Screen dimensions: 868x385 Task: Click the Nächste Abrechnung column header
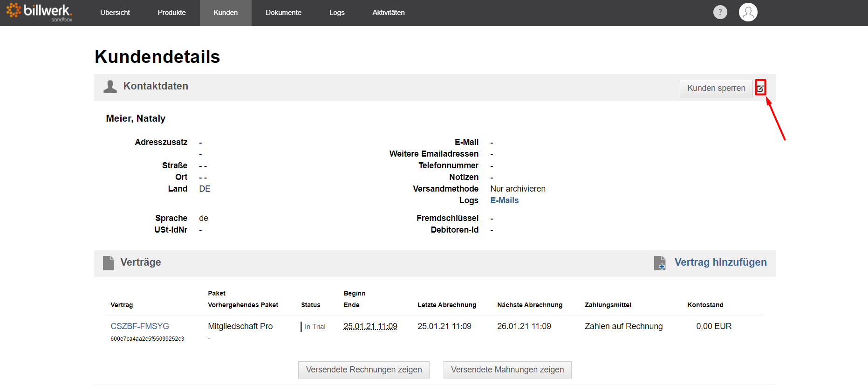click(530, 305)
